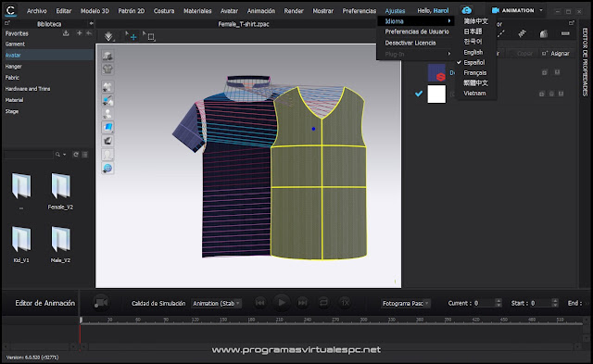Open the Costura menu
The width and height of the screenshot is (593, 364).
click(164, 11)
